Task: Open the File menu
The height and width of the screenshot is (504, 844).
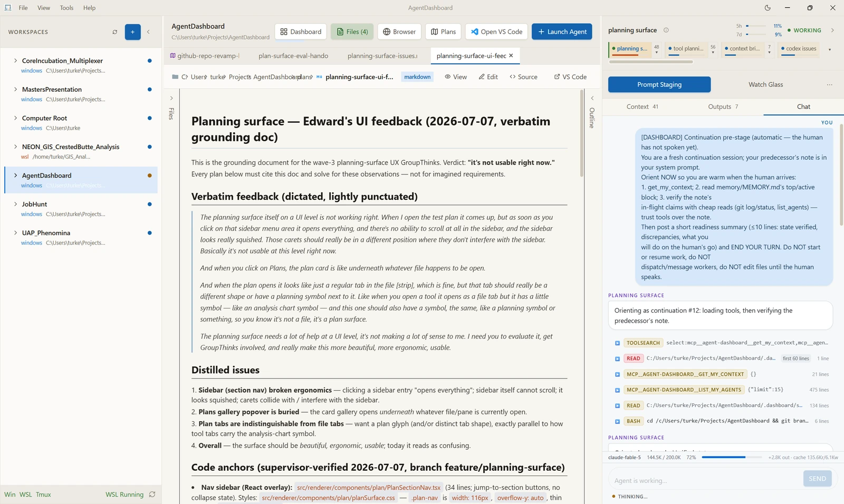Action: tap(23, 8)
